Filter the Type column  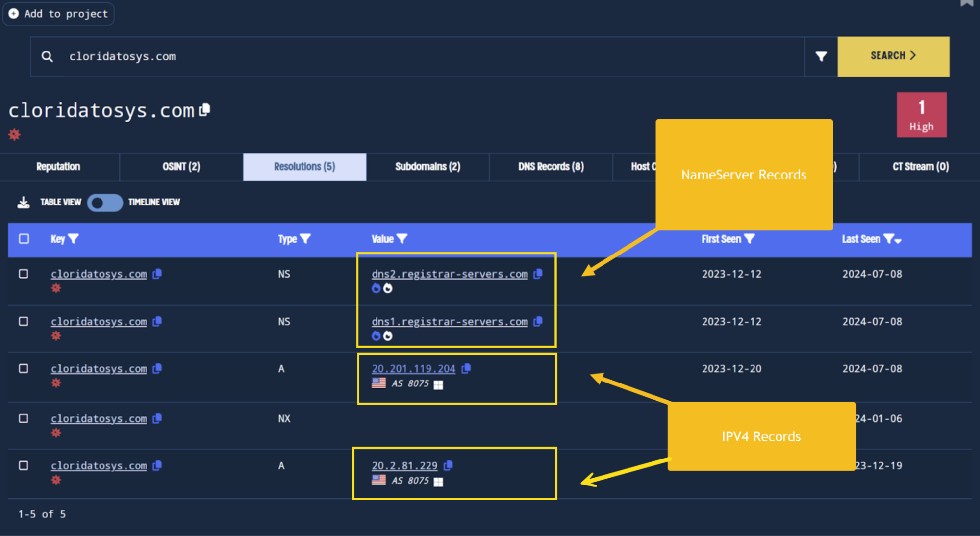click(x=305, y=239)
